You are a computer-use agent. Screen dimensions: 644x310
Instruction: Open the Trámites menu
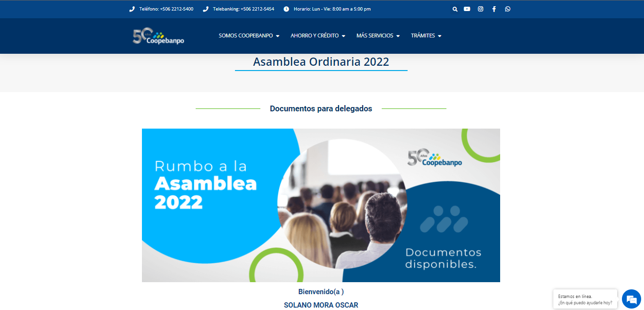426,36
